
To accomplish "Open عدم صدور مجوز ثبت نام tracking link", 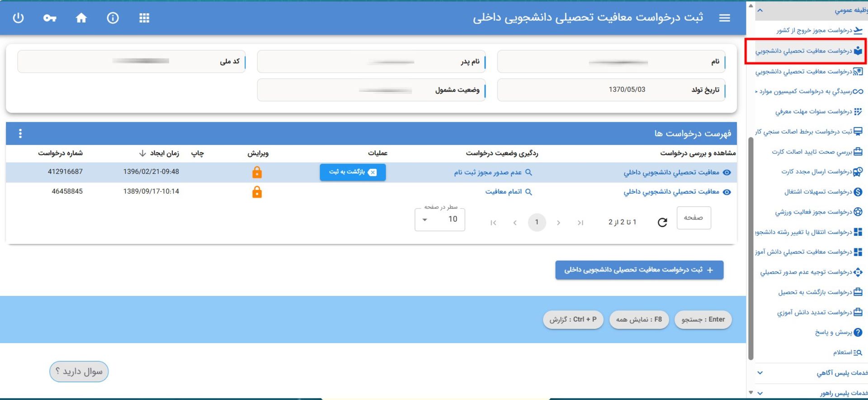I will point(488,172).
